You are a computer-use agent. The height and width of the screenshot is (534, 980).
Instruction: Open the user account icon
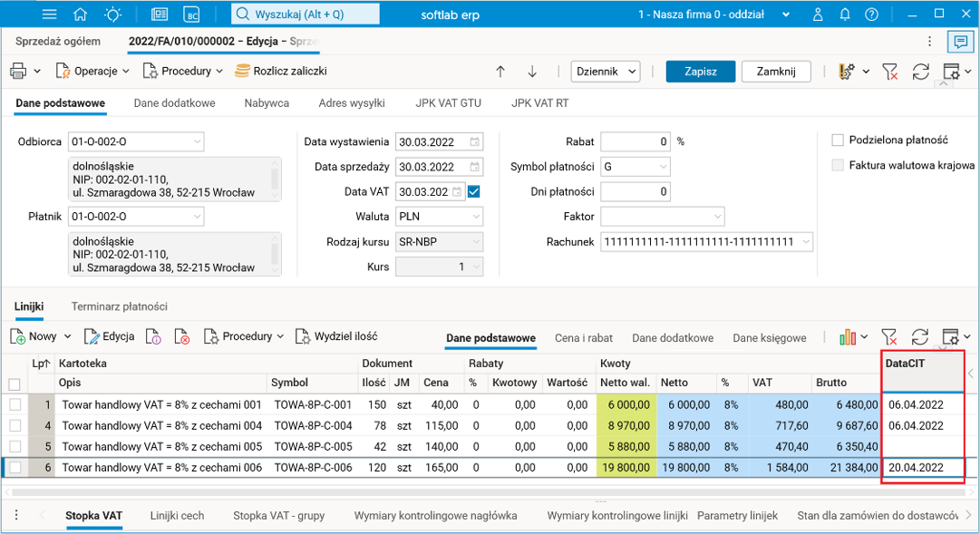[818, 15]
